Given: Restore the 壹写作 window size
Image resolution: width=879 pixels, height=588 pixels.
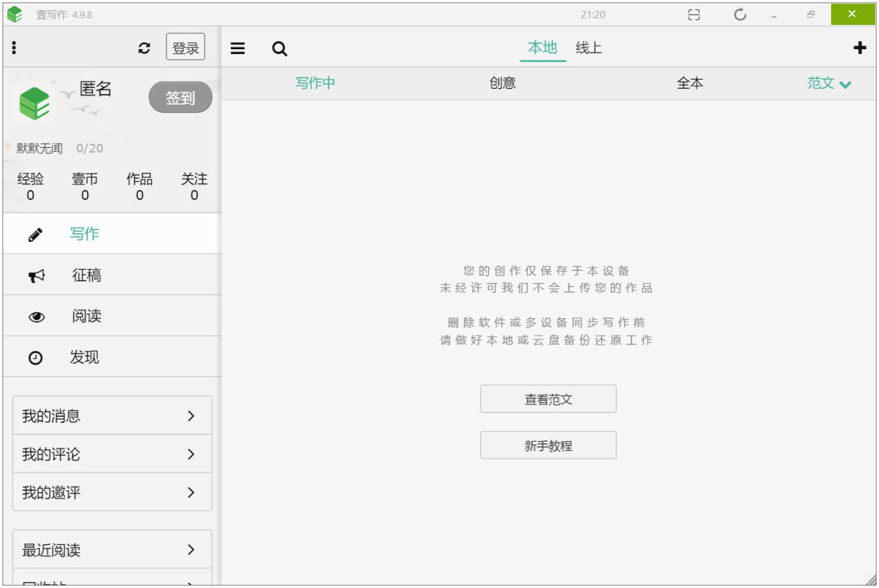Looking at the screenshot, I should (x=810, y=15).
